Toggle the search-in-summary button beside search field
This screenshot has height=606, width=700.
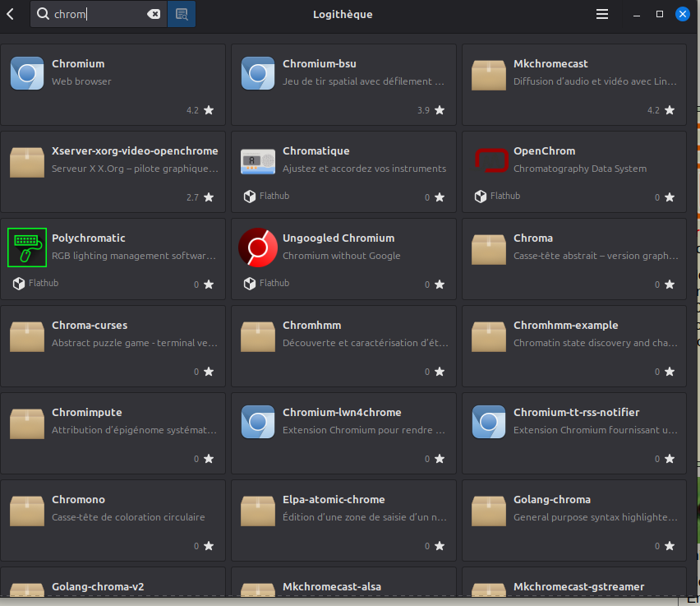point(182,14)
